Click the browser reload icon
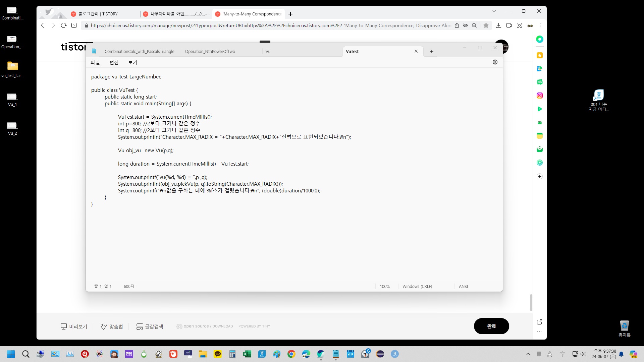The image size is (644, 362). coord(64,25)
